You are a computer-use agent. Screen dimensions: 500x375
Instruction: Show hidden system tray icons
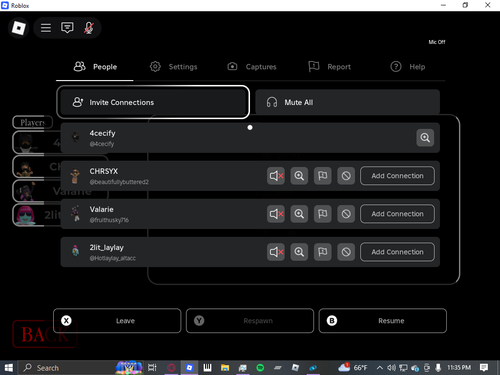point(379,368)
